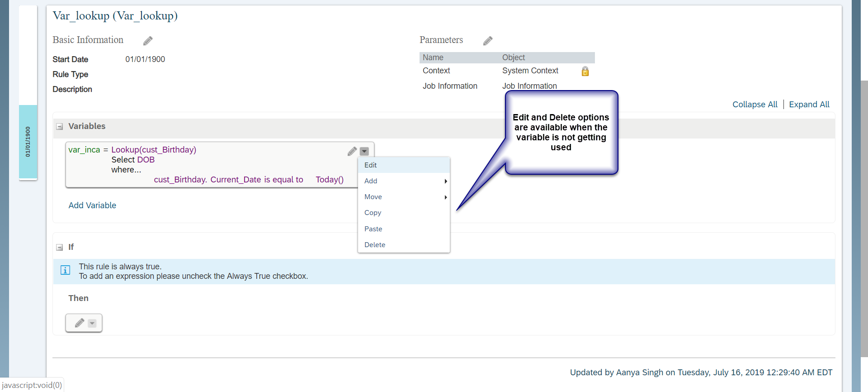
Task: Click the Object column header in Parameters
Action: (x=514, y=57)
